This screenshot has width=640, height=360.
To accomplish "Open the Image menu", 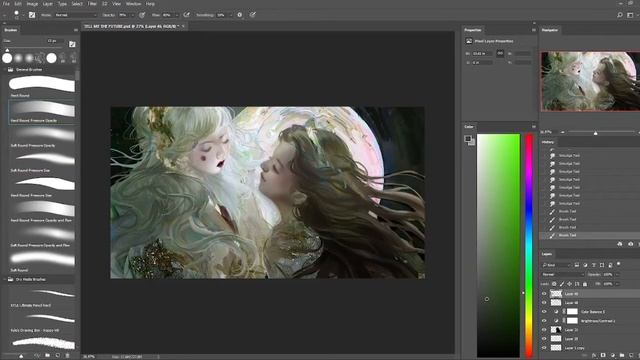I will [32, 4].
